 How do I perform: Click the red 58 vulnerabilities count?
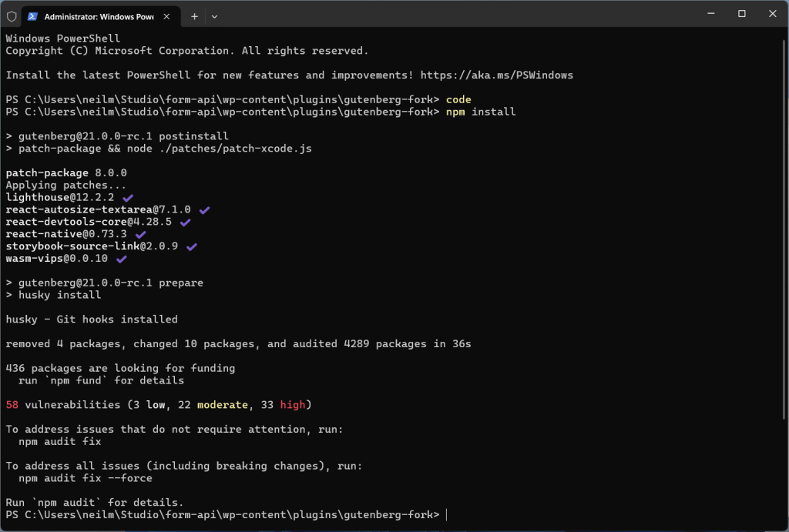click(12, 405)
